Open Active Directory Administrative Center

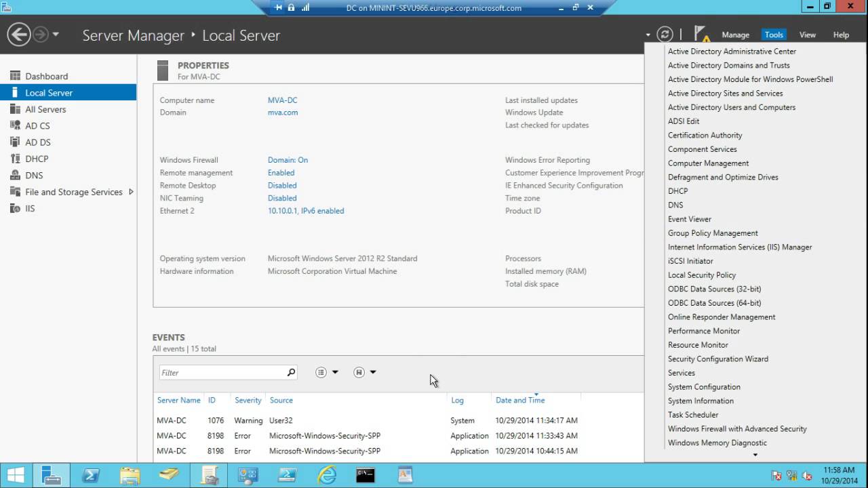732,52
